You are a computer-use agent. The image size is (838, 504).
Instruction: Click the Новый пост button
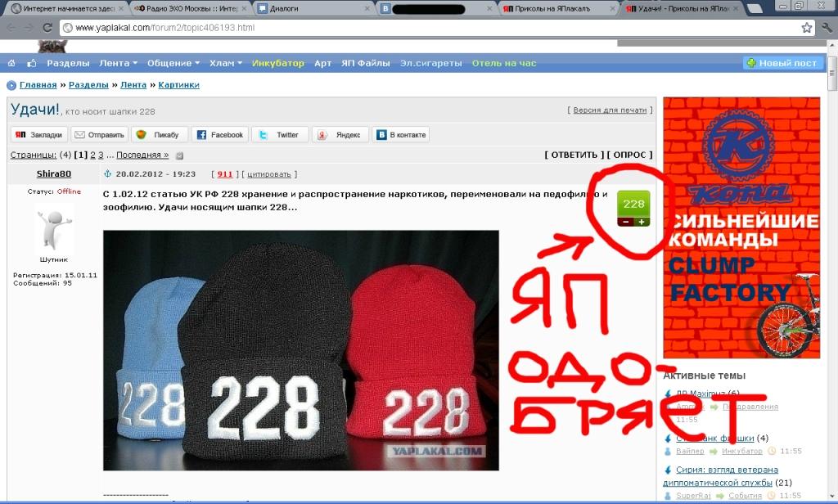[x=783, y=63]
